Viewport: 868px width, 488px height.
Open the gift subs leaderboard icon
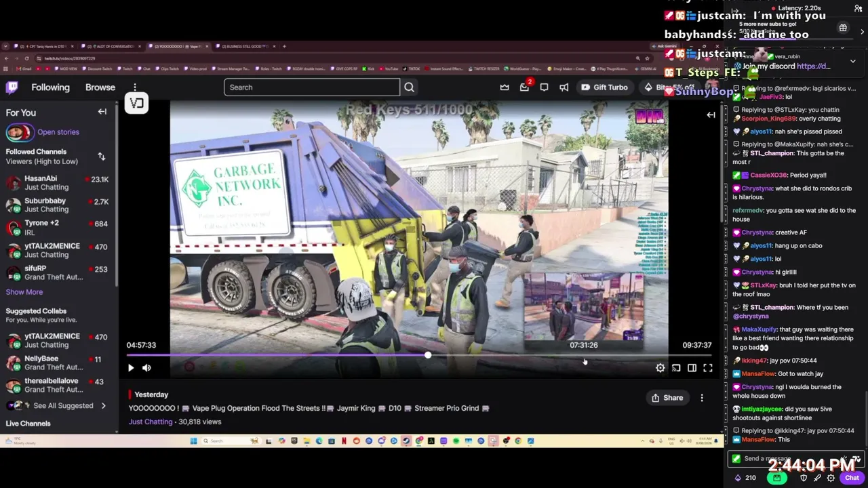click(843, 28)
